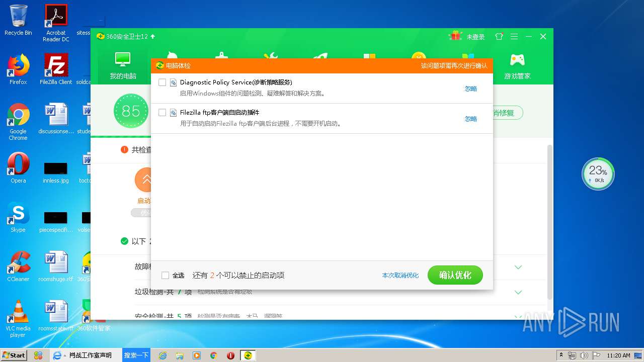Click the 23% floating speed ball widget
644x362 pixels.
click(598, 174)
